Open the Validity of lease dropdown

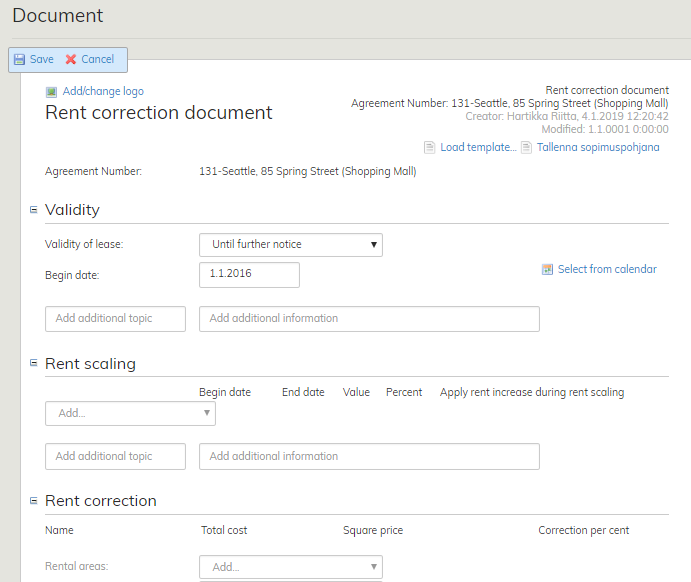pyautogui.click(x=290, y=245)
